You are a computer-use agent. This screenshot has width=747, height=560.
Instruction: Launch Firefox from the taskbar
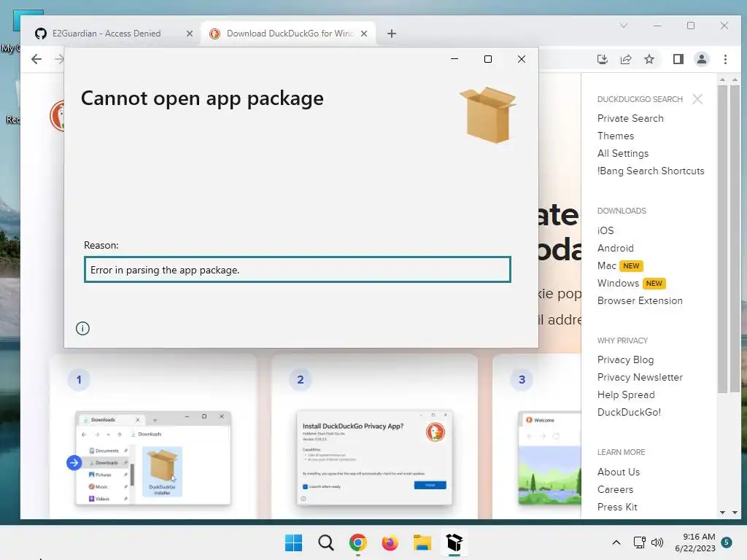pos(390,542)
